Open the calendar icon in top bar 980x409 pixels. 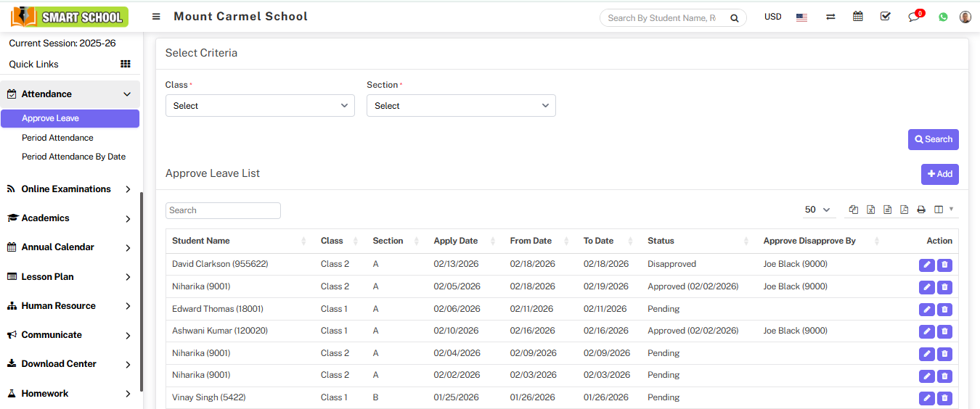click(858, 17)
